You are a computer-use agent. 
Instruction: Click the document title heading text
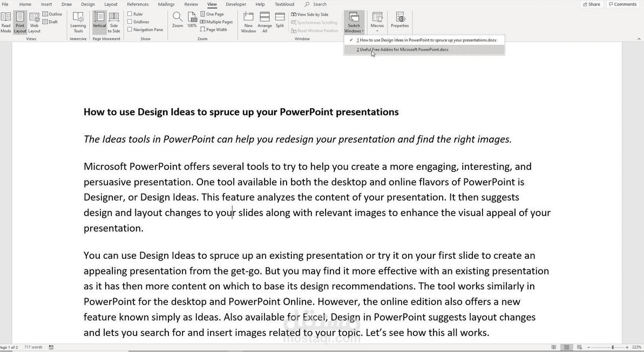point(241,112)
